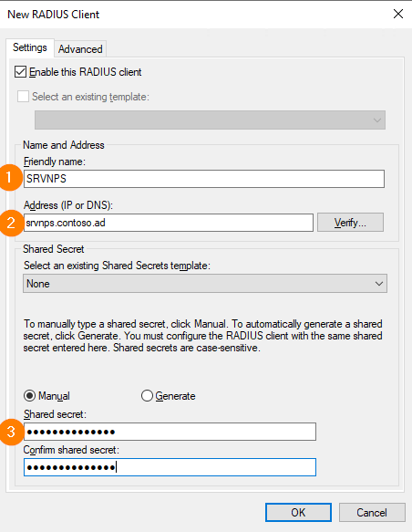Viewport: 412px width, 532px height.
Task: Click the orange step 2 marker
Action: [11, 223]
